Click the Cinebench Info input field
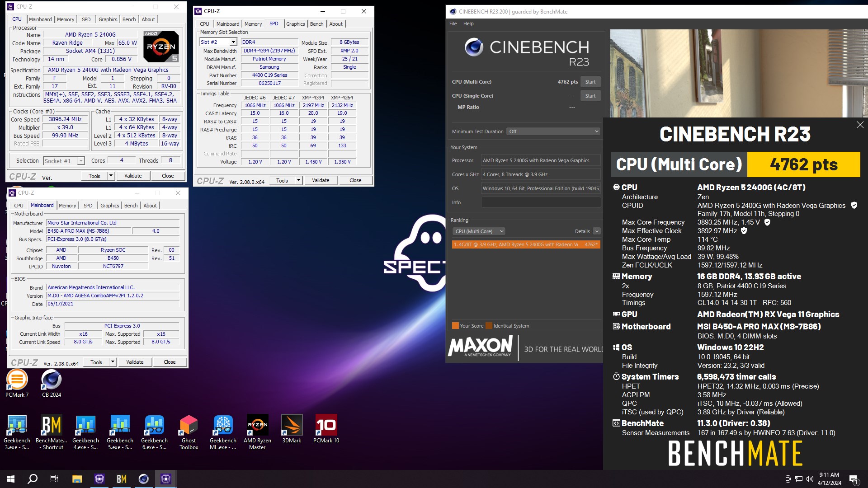This screenshot has height=488, width=868. point(541,202)
